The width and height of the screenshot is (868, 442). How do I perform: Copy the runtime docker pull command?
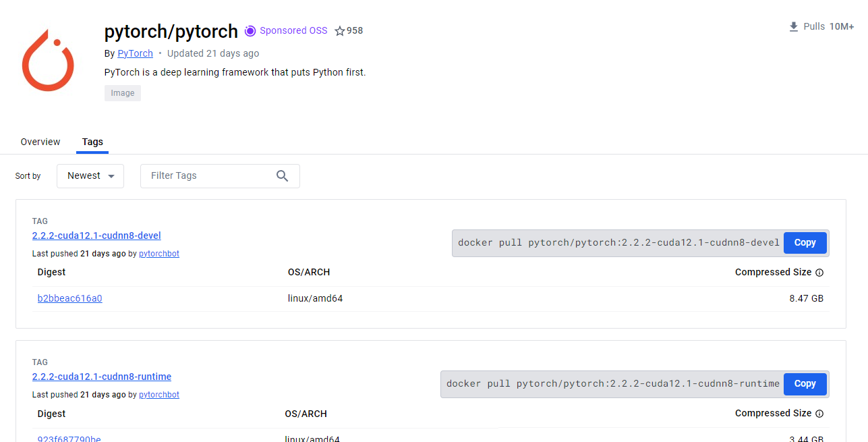tap(805, 383)
